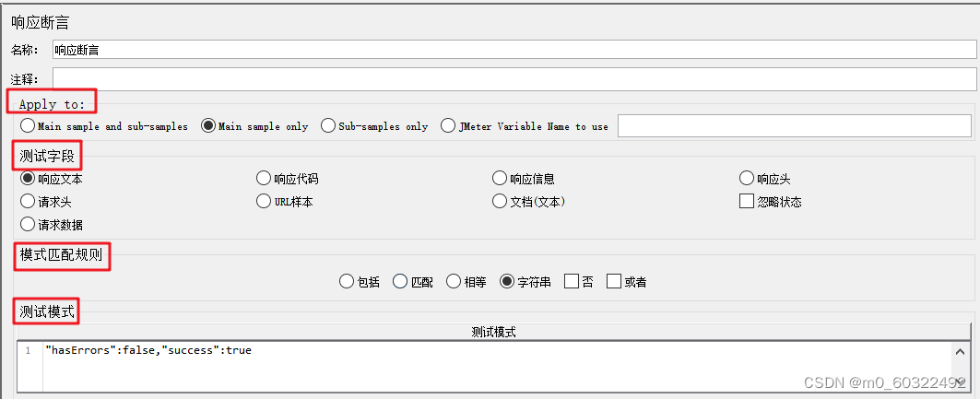
Task: Select Main sample and sub-samples radio
Action: point(104,126)
